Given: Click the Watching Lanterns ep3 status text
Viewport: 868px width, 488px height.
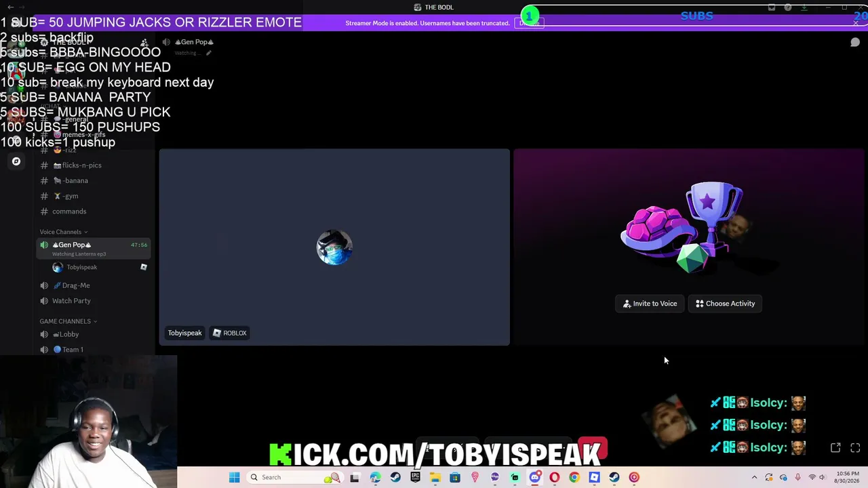Looking at the screenshot, I should [x=79, y=254].
